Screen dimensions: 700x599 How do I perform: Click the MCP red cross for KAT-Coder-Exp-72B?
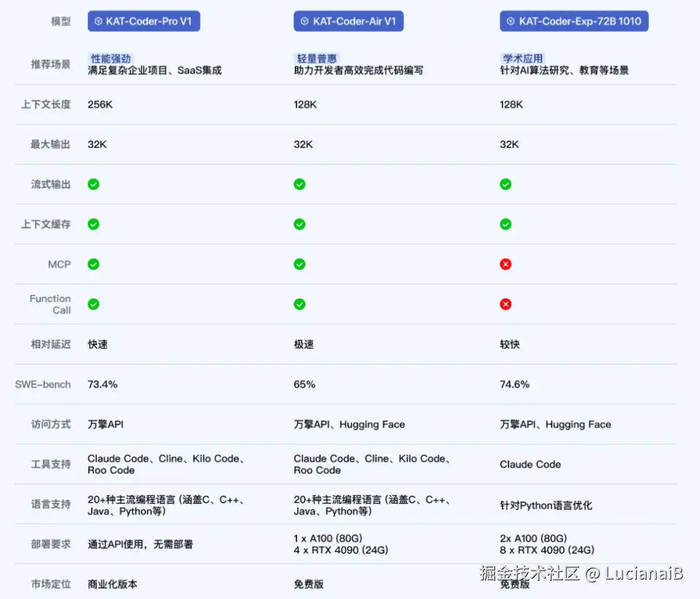click(506, 264)
